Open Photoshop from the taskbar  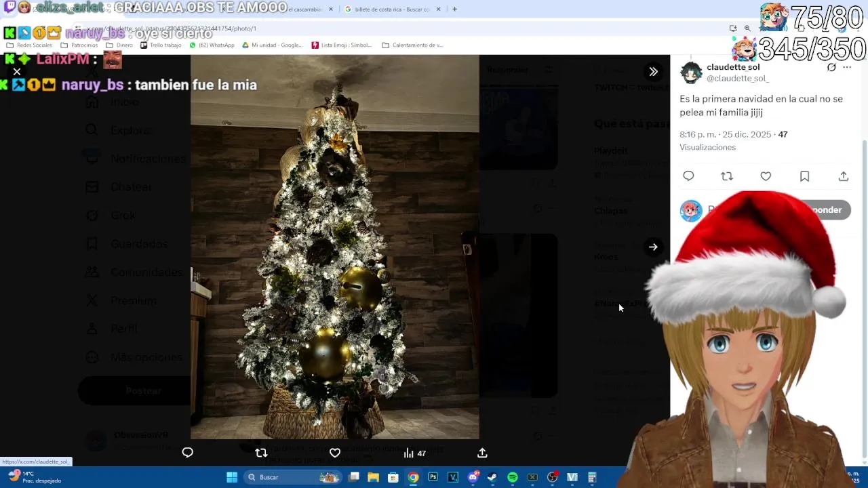point(433,477)
